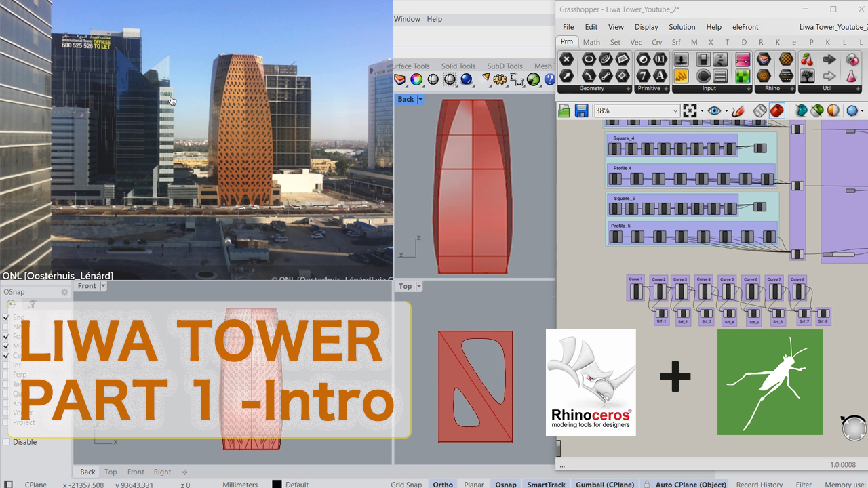Click the Grasshopper canvas compass widget
Viewport: 868px width, 488px height.
854,428
